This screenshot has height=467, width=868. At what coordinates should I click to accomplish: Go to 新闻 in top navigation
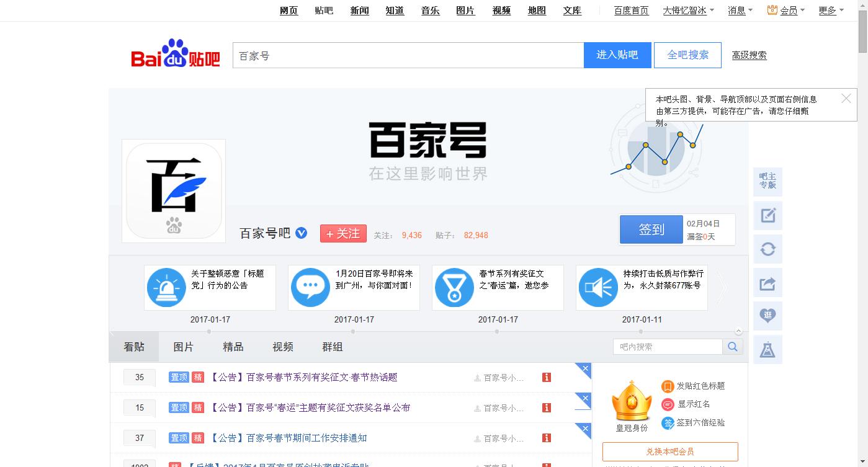360,11
